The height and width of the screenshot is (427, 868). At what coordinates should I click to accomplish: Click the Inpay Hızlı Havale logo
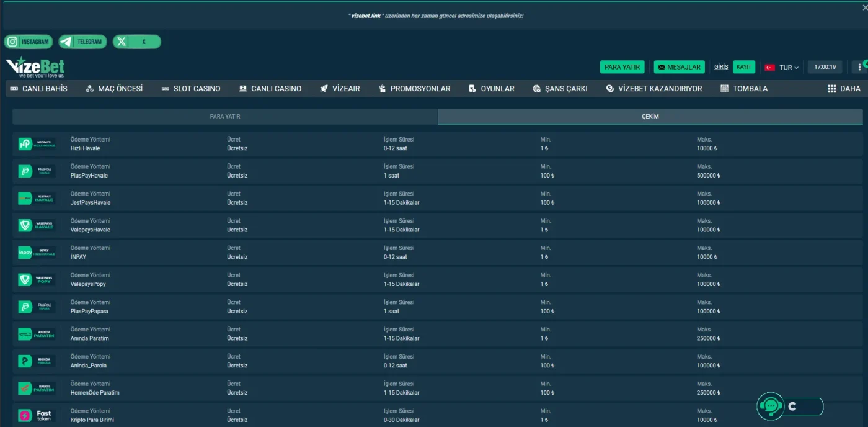click(x=37, y=253)
